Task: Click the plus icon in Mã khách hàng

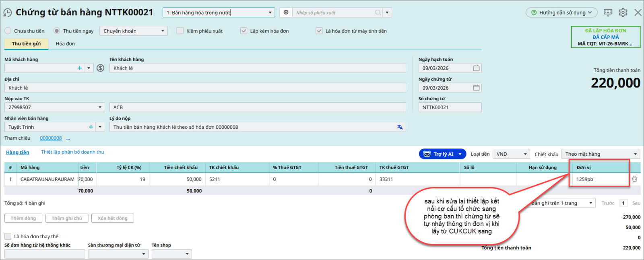Action: [80, 68]
